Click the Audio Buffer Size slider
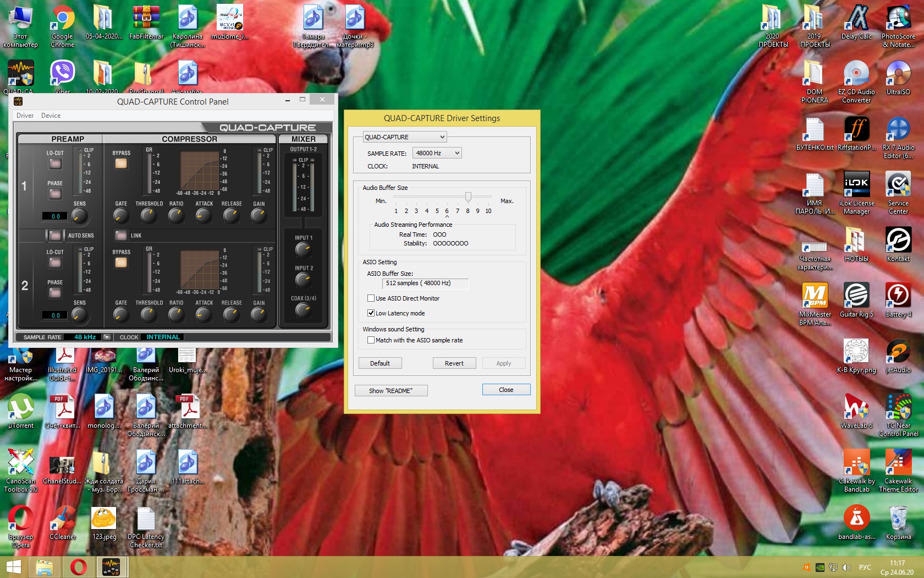This screenshot has width=924, height=578. click(x=468, y=197)
